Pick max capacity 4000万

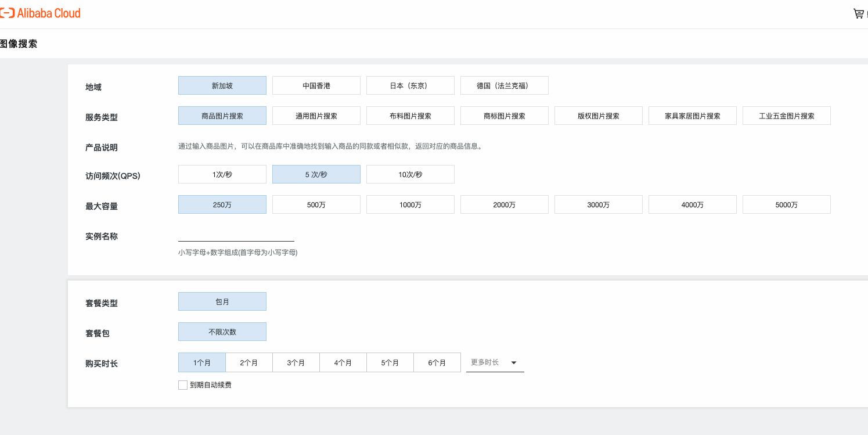point(693,204)
